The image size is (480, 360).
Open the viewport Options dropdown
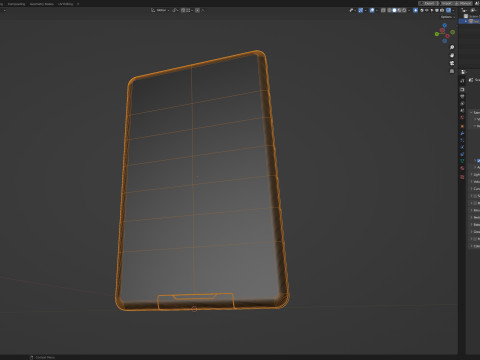point(447,17)
